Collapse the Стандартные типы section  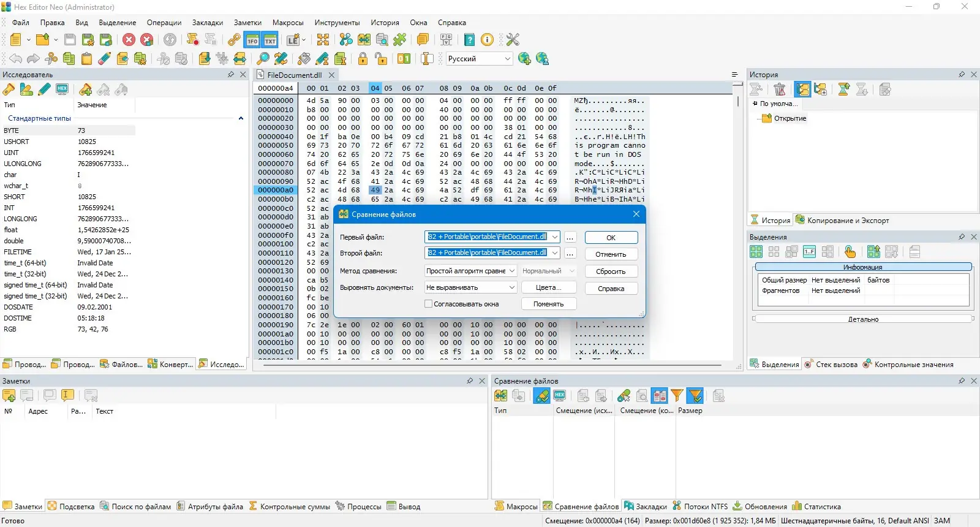241,118
